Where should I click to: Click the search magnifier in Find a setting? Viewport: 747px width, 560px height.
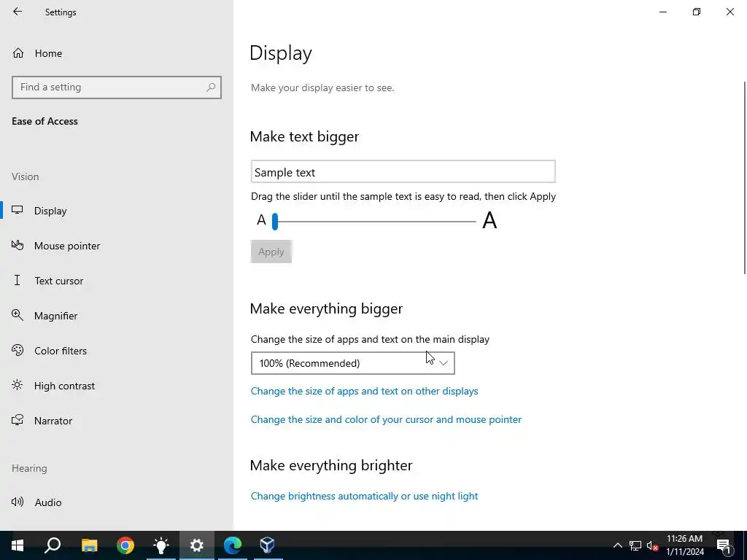[211, 87]
